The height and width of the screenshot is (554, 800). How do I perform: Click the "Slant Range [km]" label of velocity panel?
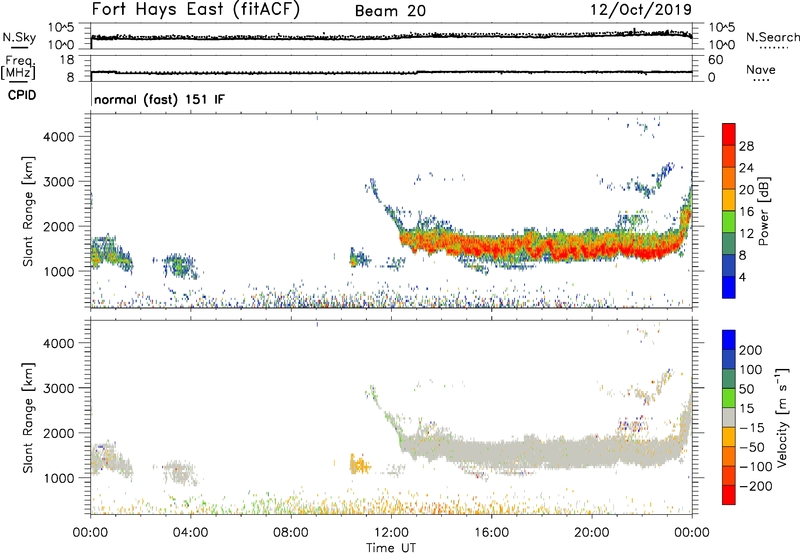[28, 418]
